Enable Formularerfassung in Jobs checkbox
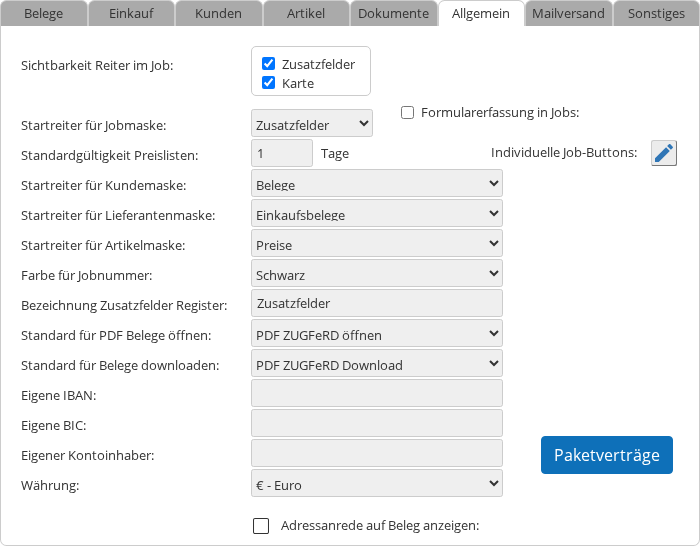 (408, 113)
